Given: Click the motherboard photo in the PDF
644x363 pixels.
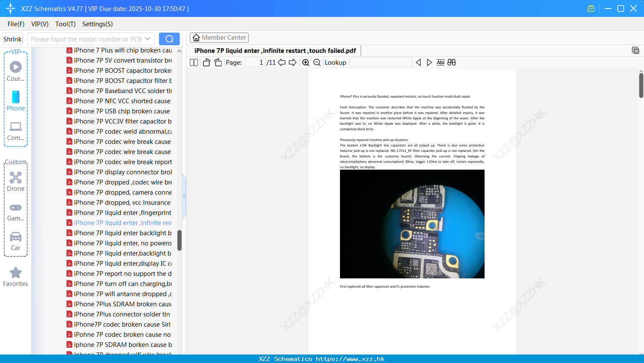Looking at the screenshot, I should pyautogui.click(x=412, y=224).
